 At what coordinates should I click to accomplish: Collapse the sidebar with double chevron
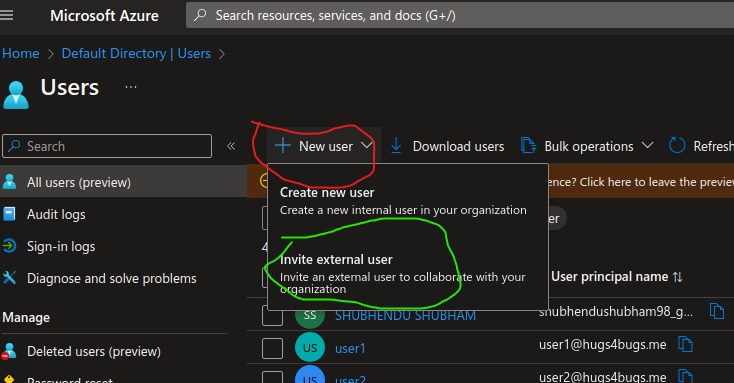[231, 146]
